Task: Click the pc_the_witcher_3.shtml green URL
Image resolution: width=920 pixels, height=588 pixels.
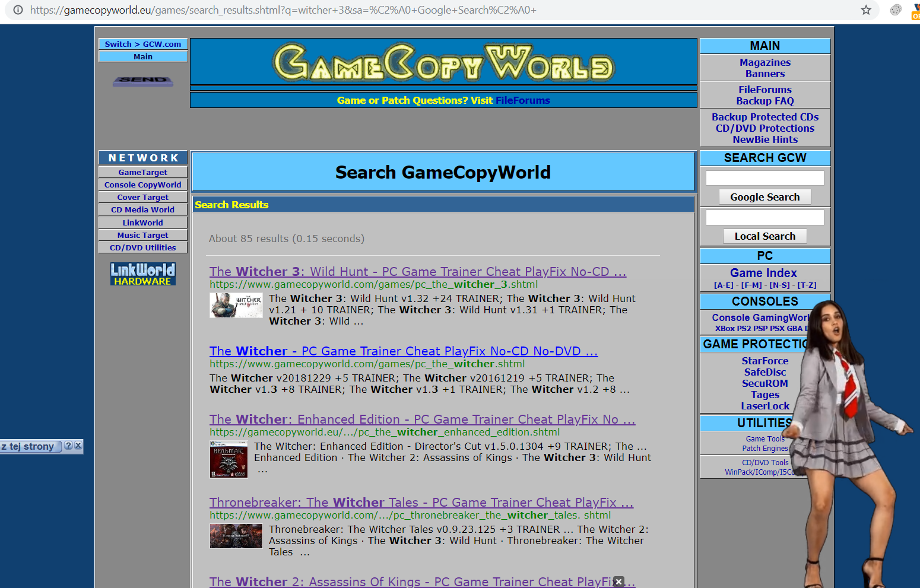Action: (374, 284)
